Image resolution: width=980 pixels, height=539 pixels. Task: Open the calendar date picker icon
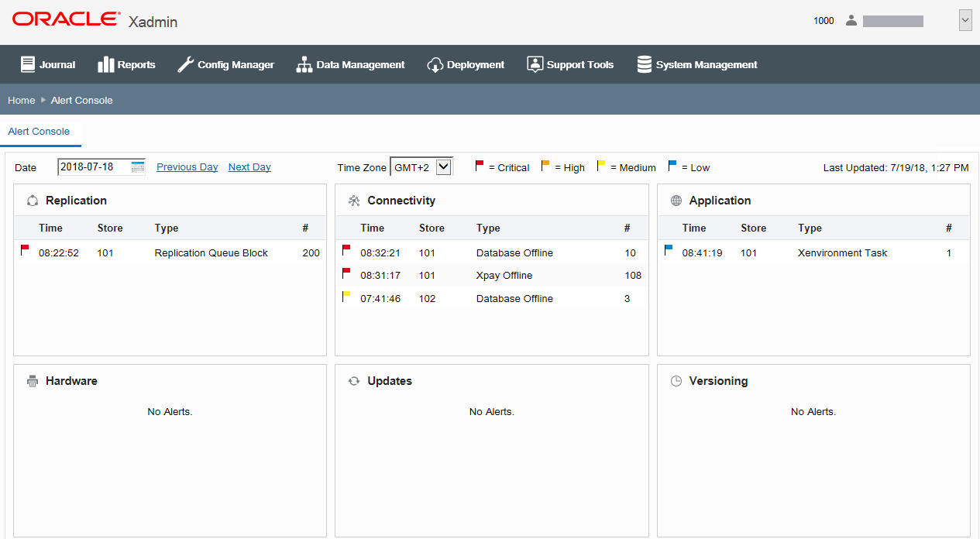point(138,167)
